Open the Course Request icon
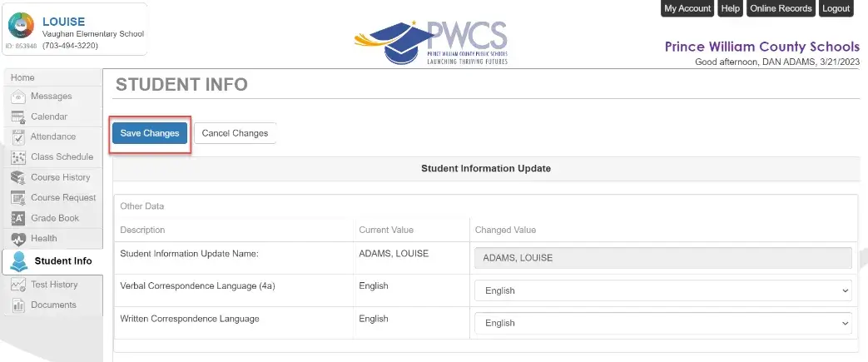This screenshot has width=868, height=362. coord(18,197)
